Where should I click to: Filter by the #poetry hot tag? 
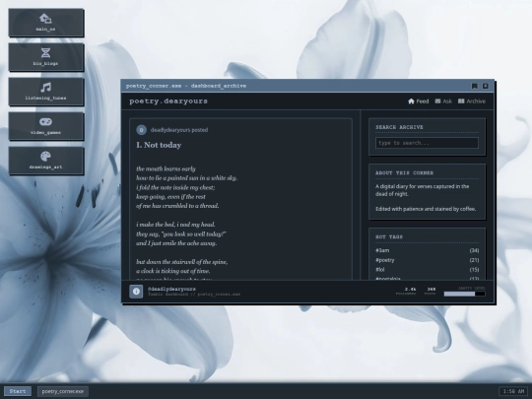[385, 260]
